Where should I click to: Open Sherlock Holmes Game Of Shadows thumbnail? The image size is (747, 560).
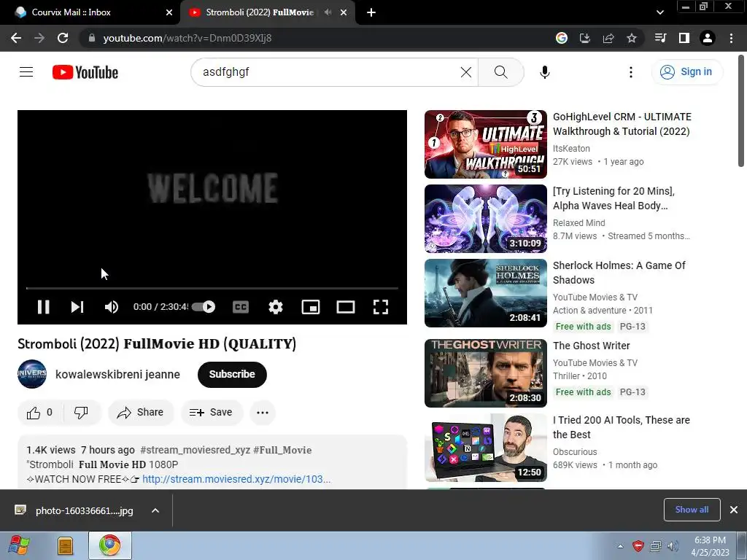click(485, 293)
